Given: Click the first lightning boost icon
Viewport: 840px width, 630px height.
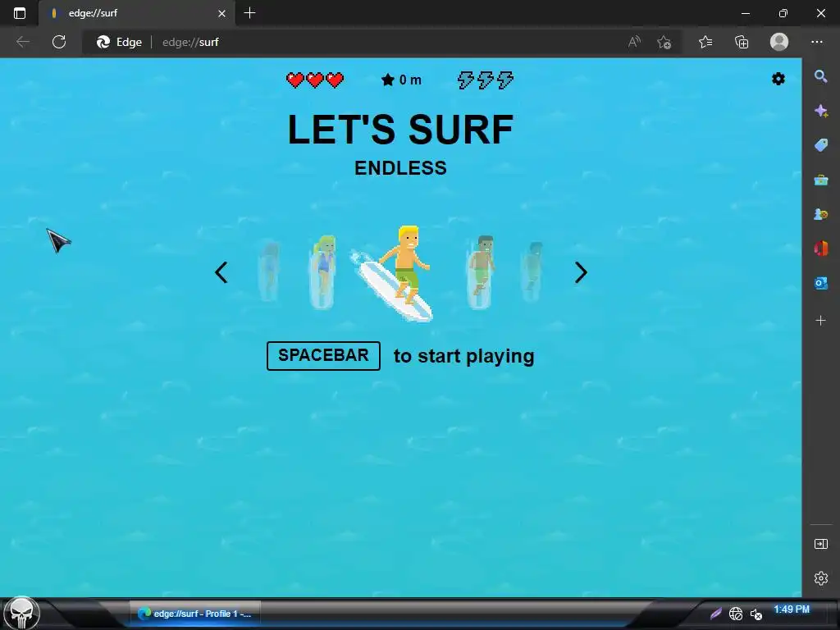Looking at the screenshot, I should pos(465,80).
